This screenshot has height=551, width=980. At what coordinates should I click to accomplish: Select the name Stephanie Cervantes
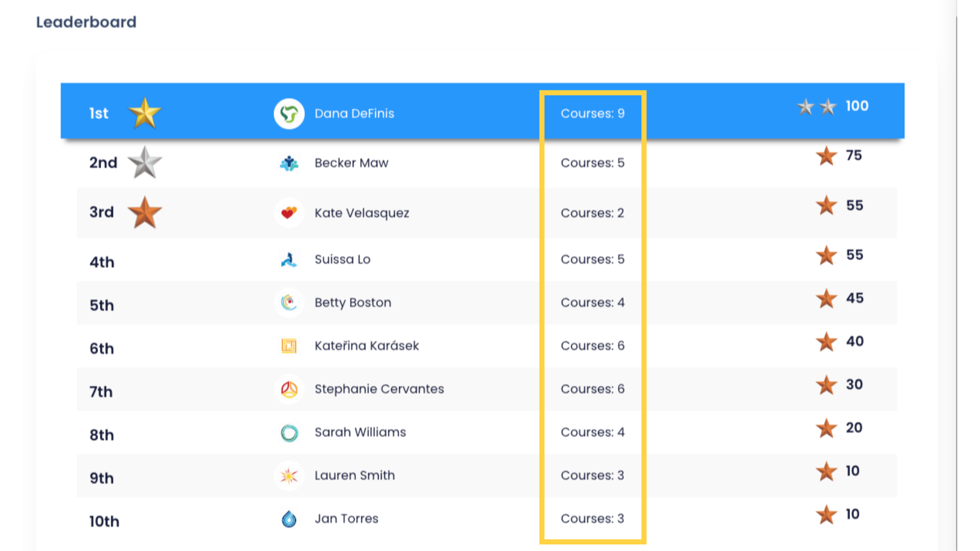pyautogui.click(x=379, y=389)
